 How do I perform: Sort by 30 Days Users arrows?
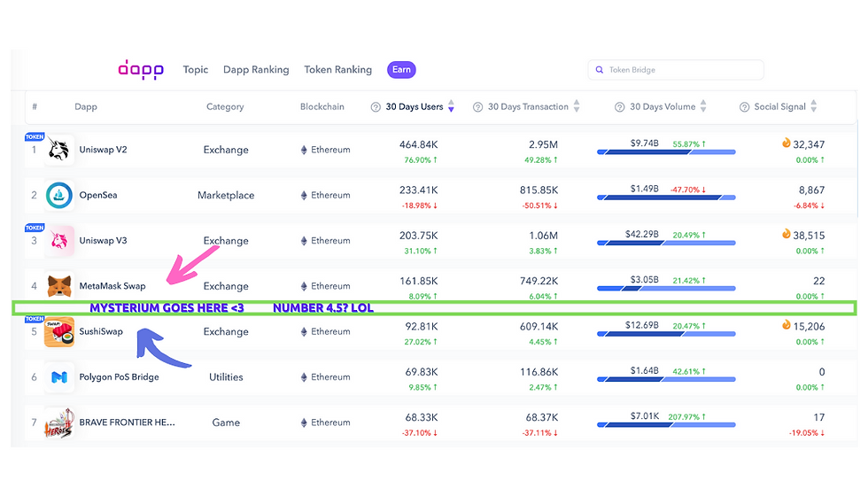451,105
